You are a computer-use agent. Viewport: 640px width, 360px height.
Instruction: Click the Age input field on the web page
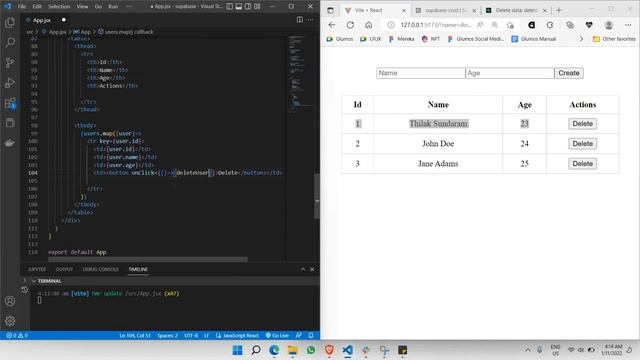(x=509, y=73)
